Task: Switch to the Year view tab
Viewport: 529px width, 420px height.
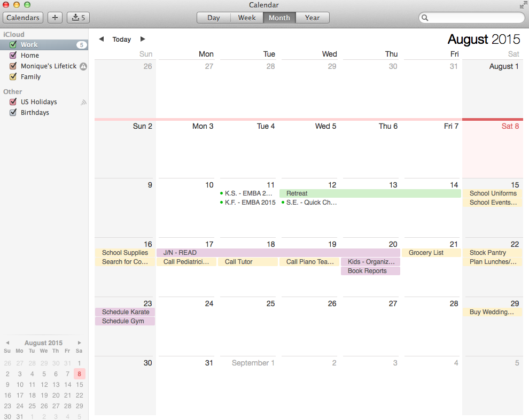Action: click(x=312, y=18)
